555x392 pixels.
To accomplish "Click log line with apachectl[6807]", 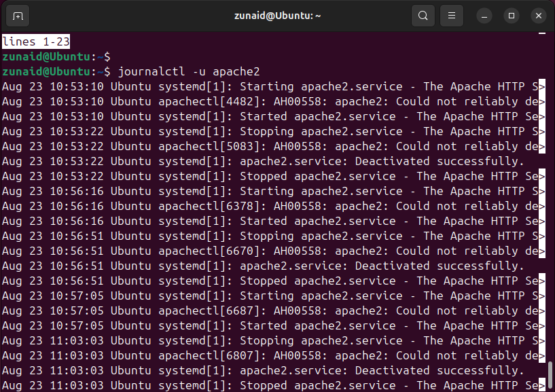I will [274, 355].
